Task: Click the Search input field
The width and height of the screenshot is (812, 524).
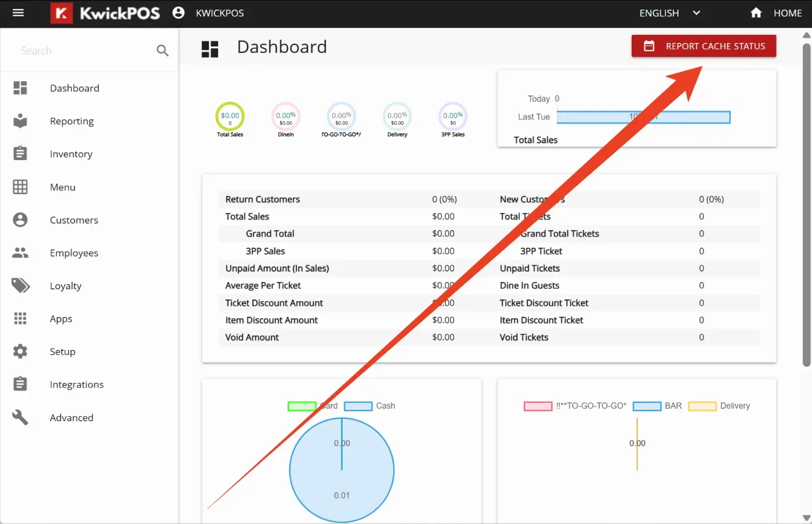Action: click(x=84, y=51)
